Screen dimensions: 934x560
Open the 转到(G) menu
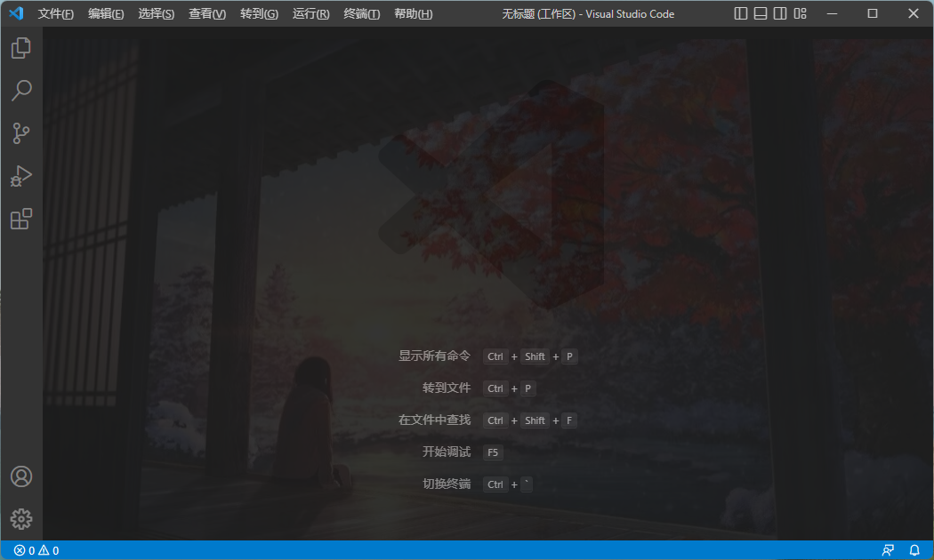[259, 13]
